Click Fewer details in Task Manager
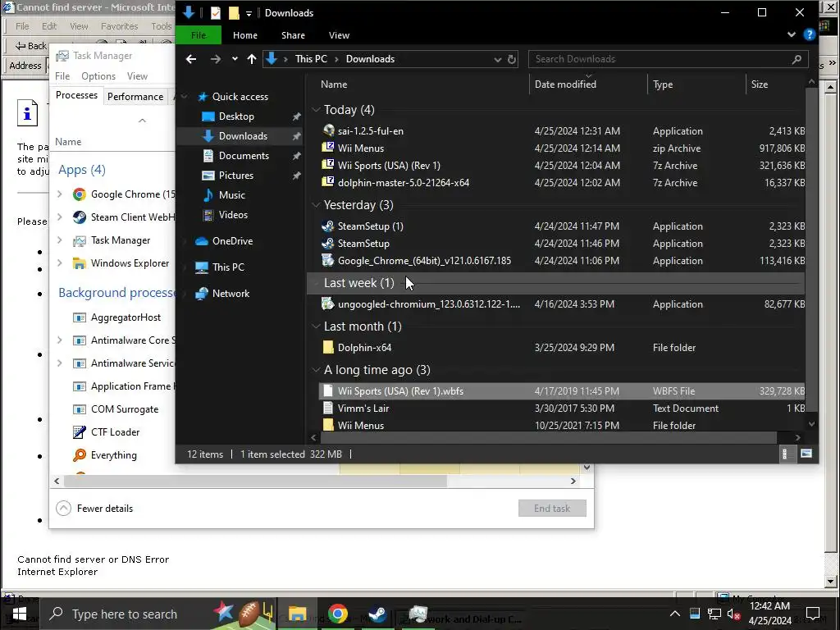Viewport: 840px width, 630px height. [94, 509]
